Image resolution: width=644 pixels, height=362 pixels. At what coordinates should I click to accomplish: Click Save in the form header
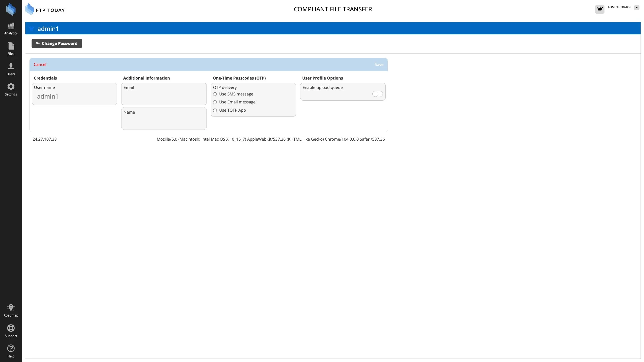click(379, 65)
